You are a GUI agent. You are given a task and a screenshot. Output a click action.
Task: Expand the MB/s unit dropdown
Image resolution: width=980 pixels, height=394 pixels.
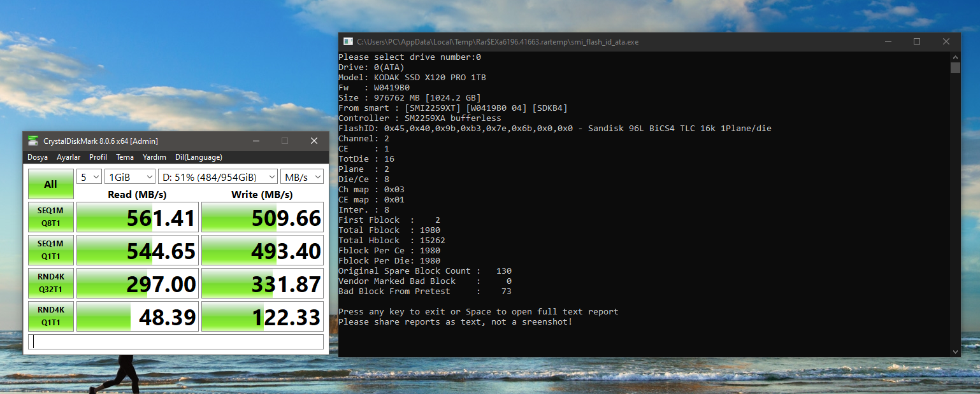coord(302,176)
